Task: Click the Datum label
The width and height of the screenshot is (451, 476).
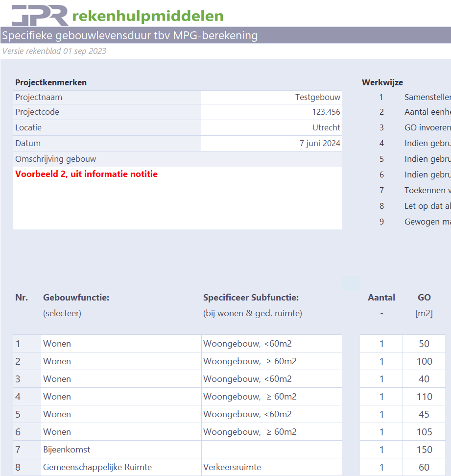Action: [x=28, y=143]
